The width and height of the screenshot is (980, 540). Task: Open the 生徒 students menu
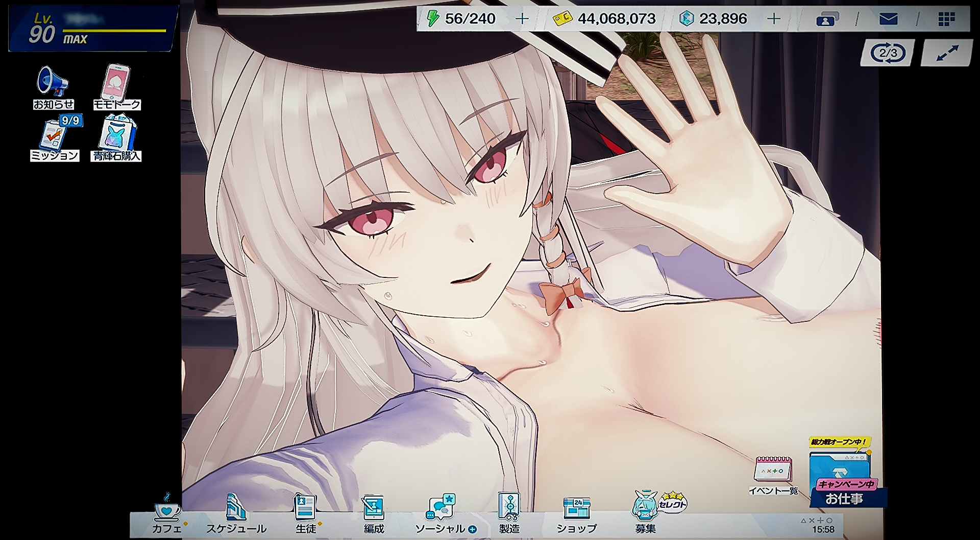click(306, 514)
